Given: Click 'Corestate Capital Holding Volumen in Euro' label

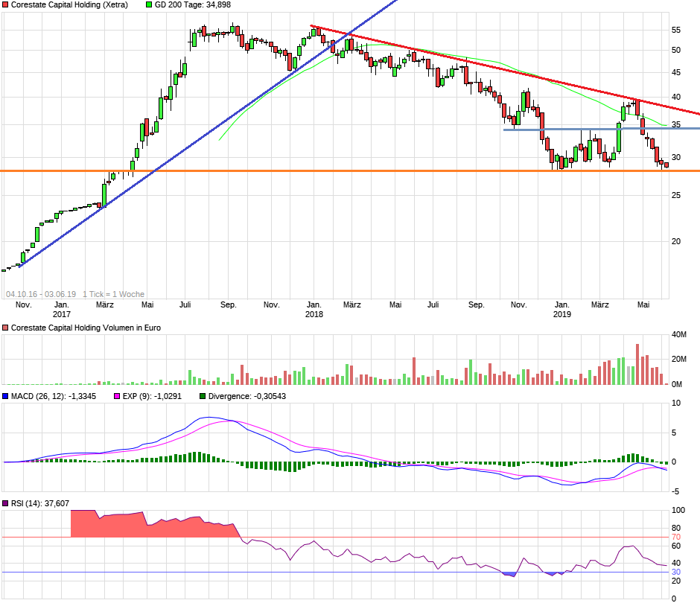Looking at the screenshot, I should click(x=86, y=328).
